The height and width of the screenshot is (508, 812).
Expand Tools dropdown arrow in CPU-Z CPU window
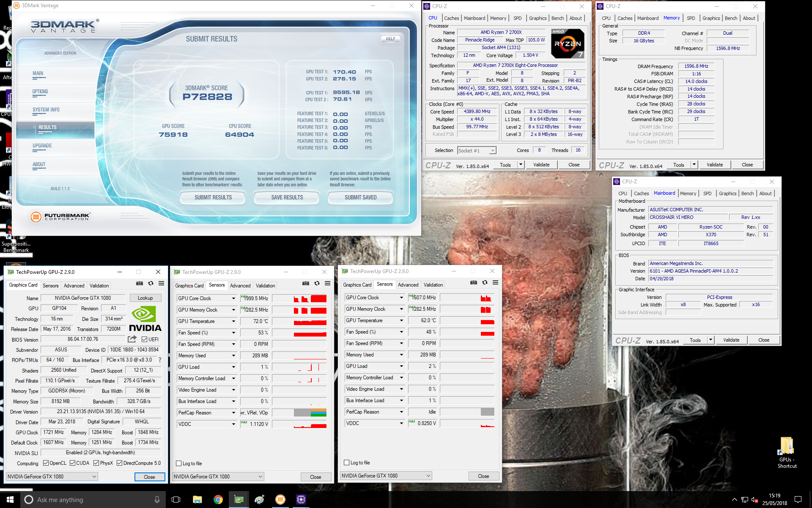point(521,165)
